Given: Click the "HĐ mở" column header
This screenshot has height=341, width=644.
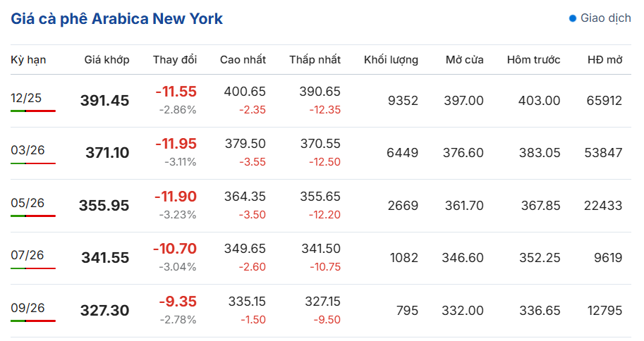Looking at the screenshot, I should coord(604,60).
